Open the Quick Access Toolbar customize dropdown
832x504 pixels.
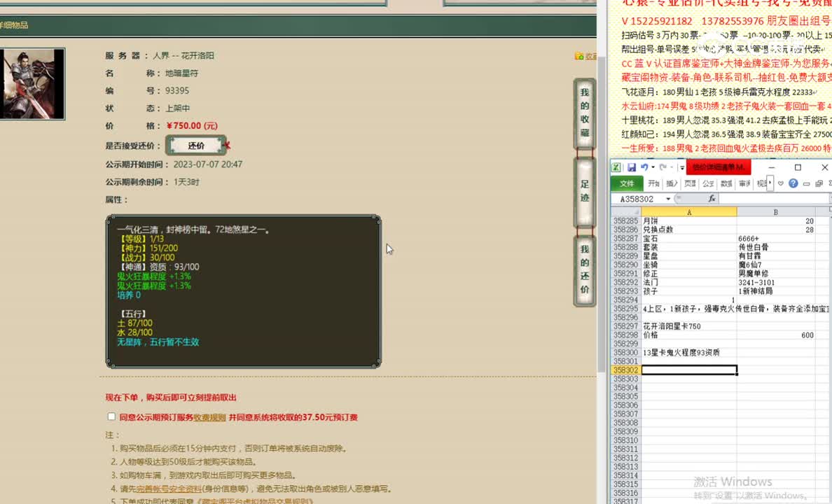pyautogui.click(x=681, y=168)
